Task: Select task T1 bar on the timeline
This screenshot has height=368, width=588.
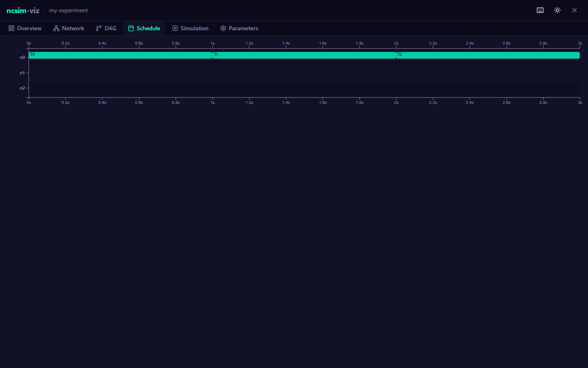Action: [x=304, y=55]
